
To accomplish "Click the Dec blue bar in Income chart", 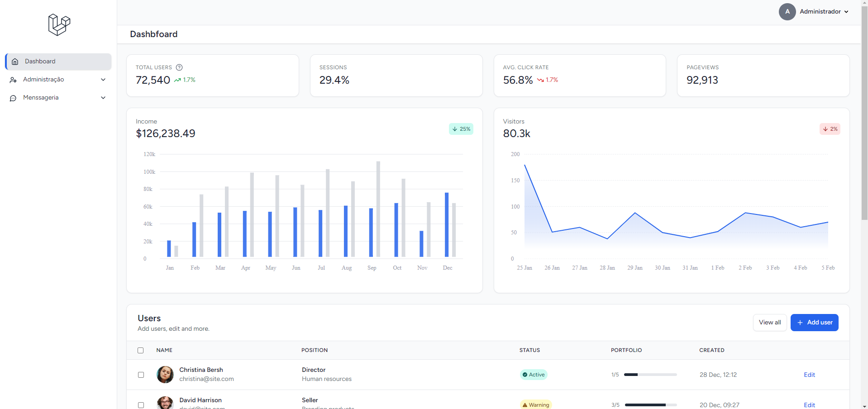I will 447,225.
